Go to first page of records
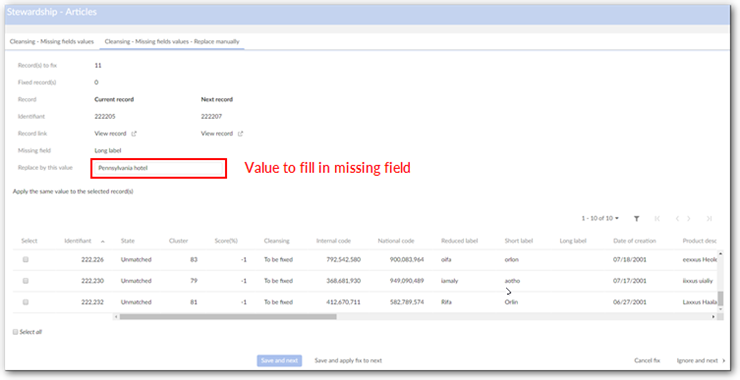 click(657, 219)
